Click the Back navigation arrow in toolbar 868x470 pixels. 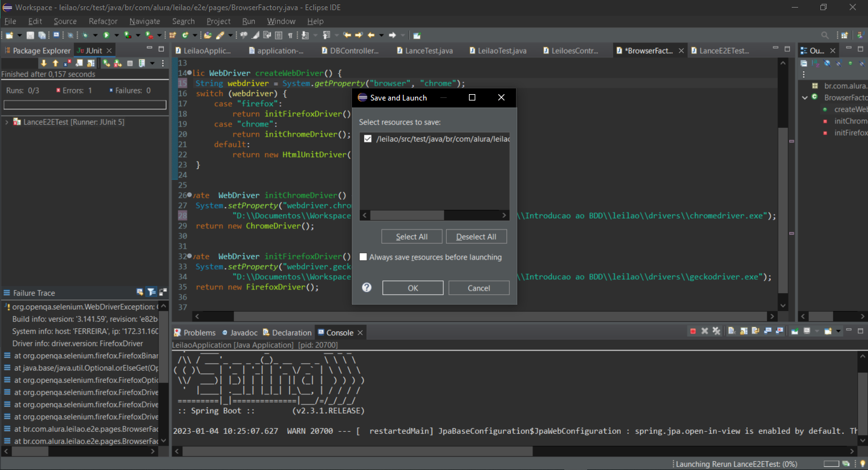click(x=371, y=35)
